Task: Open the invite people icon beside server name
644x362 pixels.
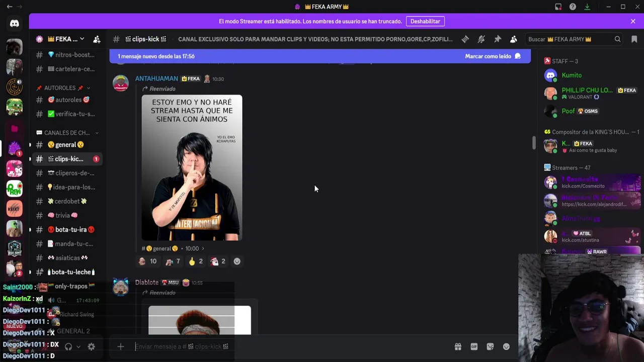Action: click(x=97, y=39)
